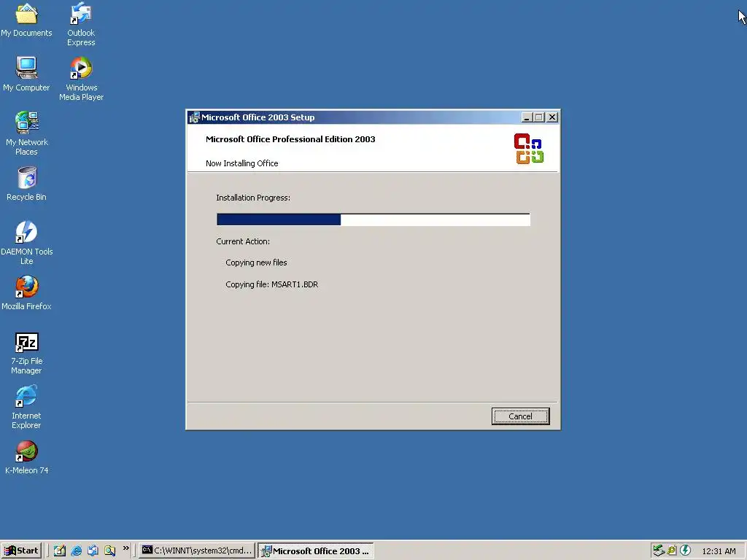Click the 'Copying file: MSART1.BDR' text
The image size is (747, 560).
pos(271,284)
